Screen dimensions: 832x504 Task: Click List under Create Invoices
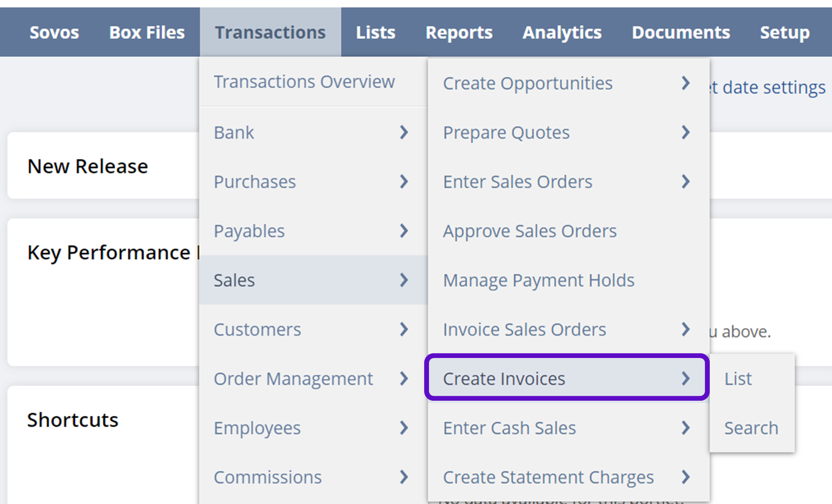tap(738, 379)
